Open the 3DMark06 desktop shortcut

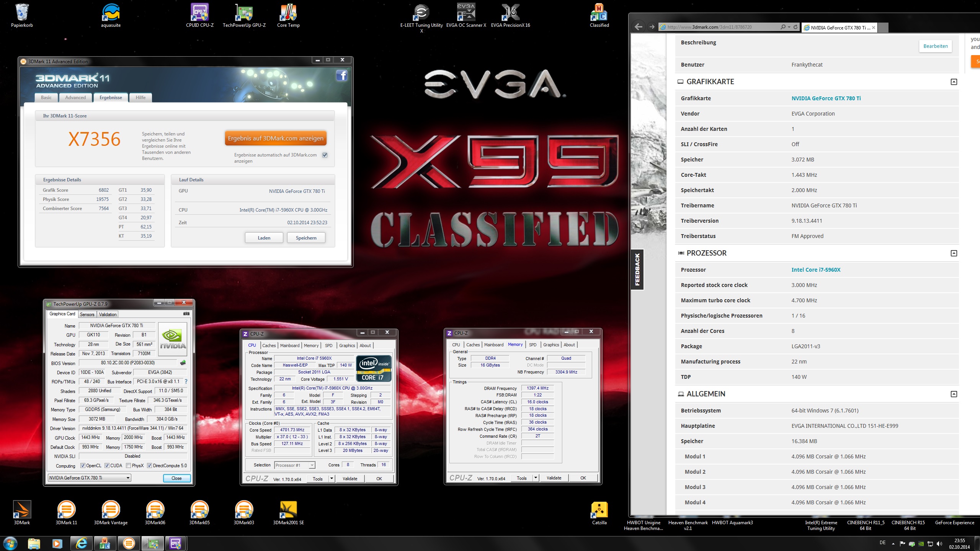pos(155,513)
